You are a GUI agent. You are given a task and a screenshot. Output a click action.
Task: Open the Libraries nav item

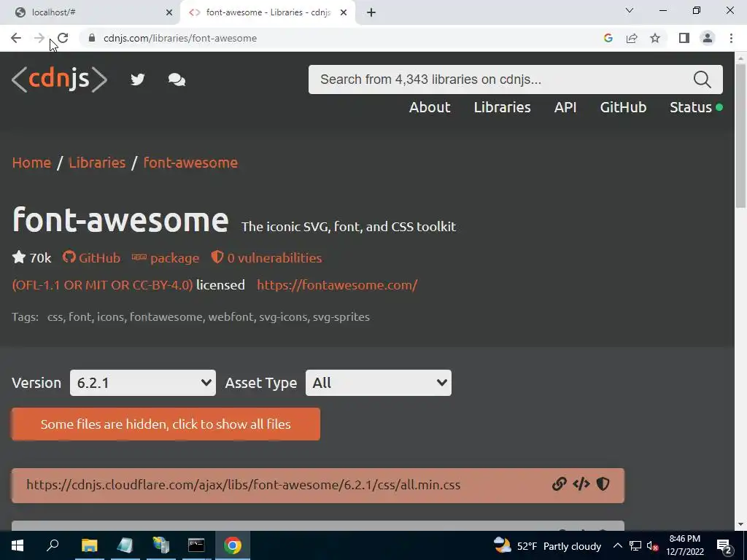click(x=502, y=107)
